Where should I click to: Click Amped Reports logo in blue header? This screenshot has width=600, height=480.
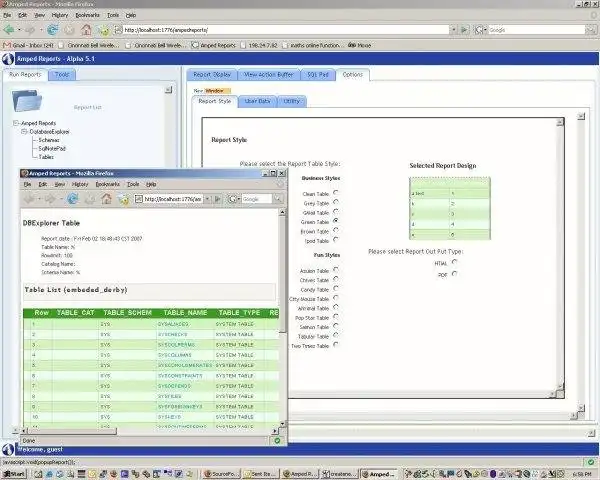pos(8,59)
